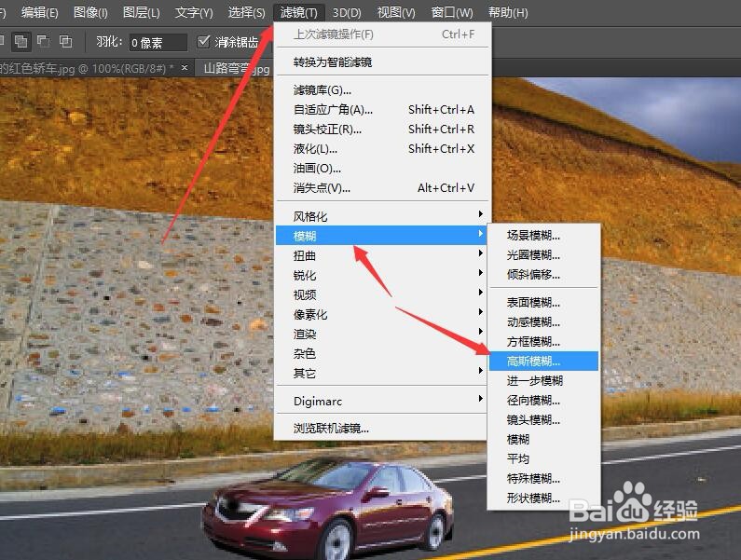Open the 编辑(E) menu
Viewport: 741px width, 560px height.
[40, 12]
